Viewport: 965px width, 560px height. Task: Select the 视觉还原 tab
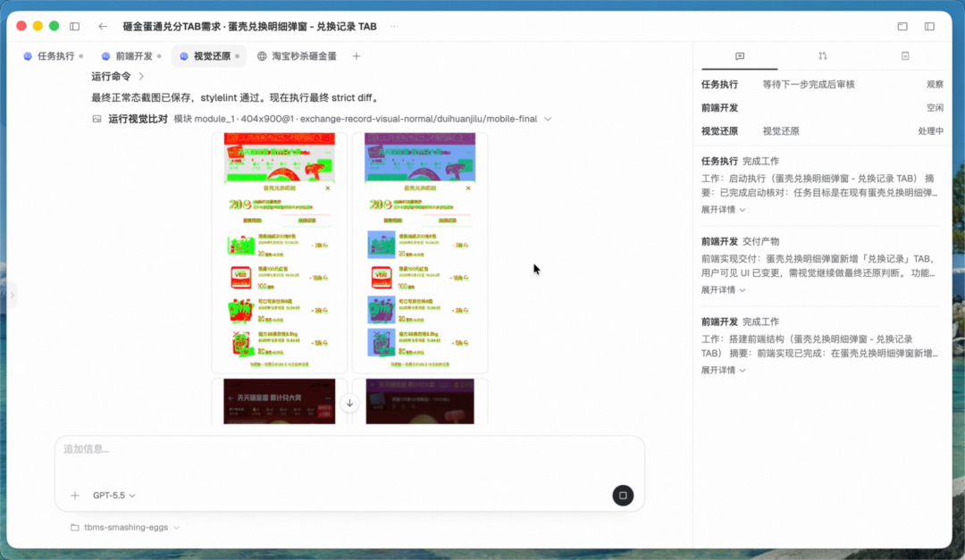pyautogui.click(x=209, y=56)
